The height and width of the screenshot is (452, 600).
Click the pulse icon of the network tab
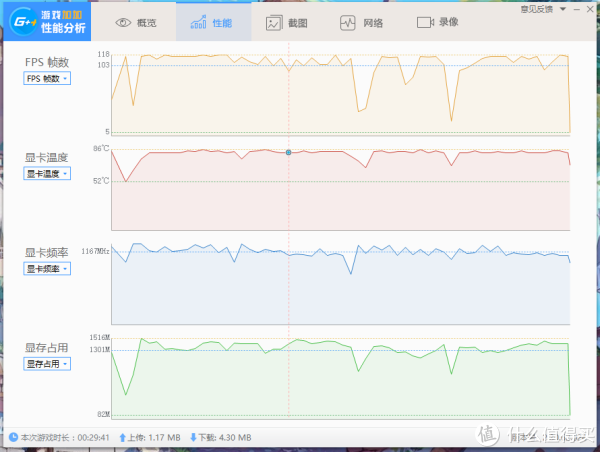pyautogui.click(x=347, y=23)
